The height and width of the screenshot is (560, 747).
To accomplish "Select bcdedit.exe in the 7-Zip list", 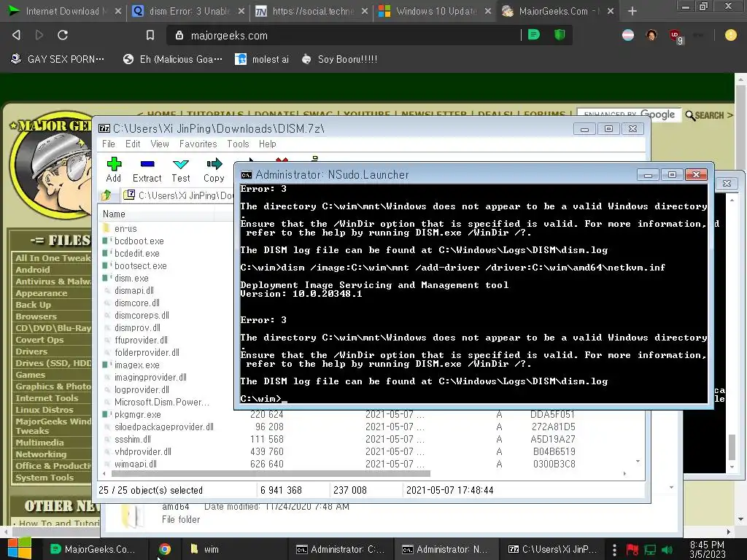I will tap(136, 253).
